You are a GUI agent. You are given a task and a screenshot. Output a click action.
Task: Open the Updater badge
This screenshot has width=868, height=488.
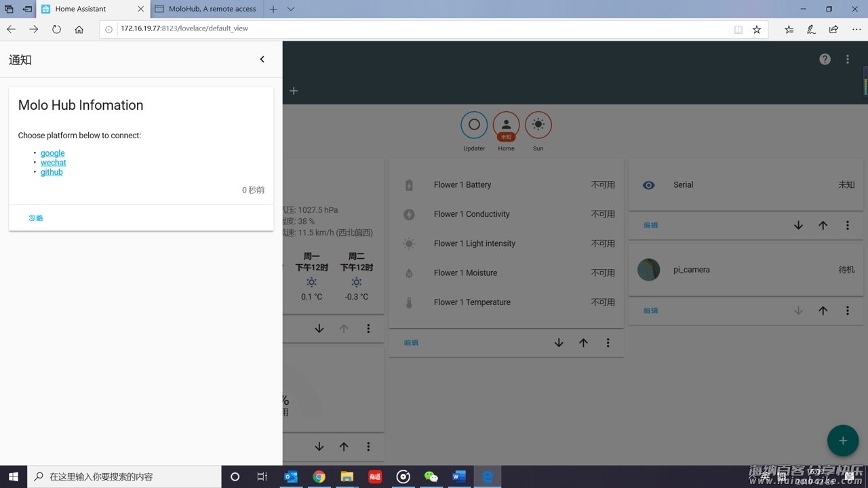[x=474, y=125]
